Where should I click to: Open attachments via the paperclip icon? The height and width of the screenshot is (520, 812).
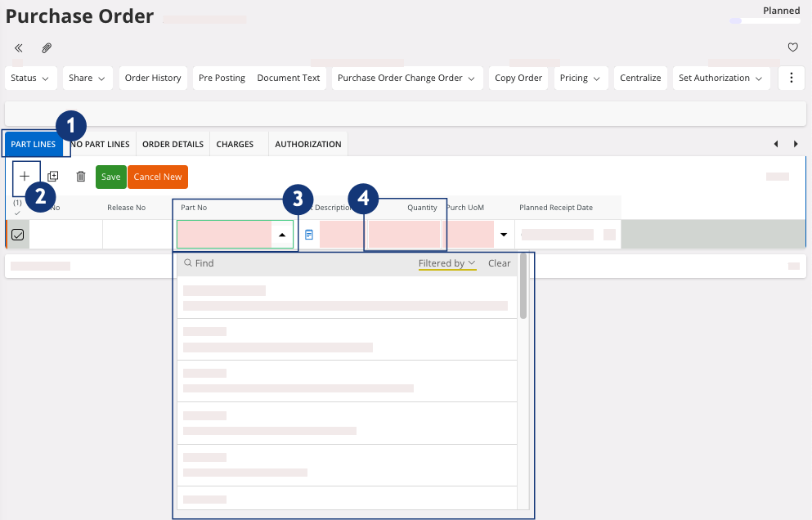(x=47, y=48)
